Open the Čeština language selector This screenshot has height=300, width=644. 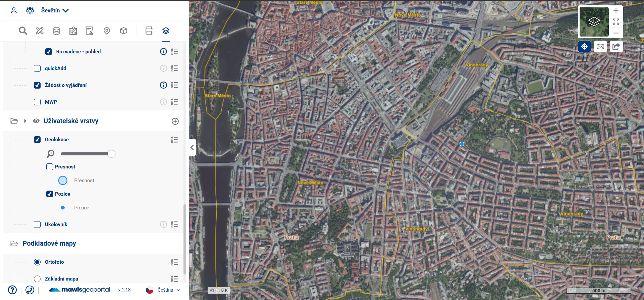[165, 290]
